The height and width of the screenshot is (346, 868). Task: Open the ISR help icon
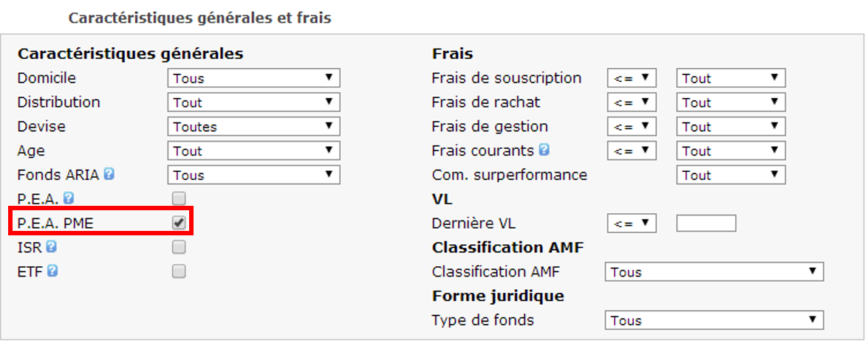(51, 247)
